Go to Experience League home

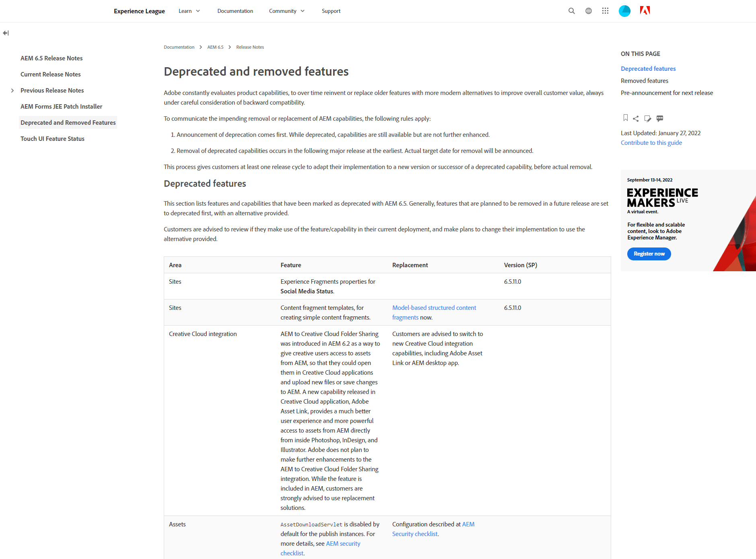[x=139, y=11]
